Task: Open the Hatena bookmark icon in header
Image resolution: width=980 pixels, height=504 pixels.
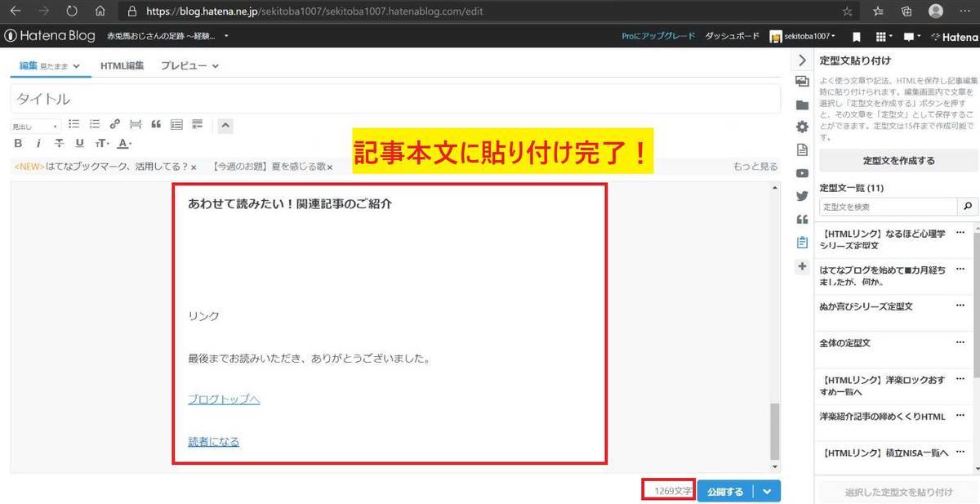Action: (x=857, y=37)
